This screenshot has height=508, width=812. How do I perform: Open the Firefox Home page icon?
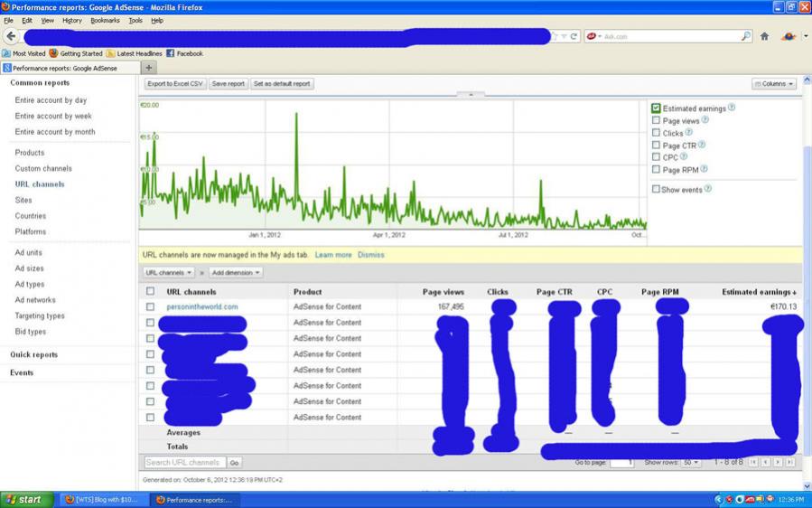coord(764,36)
